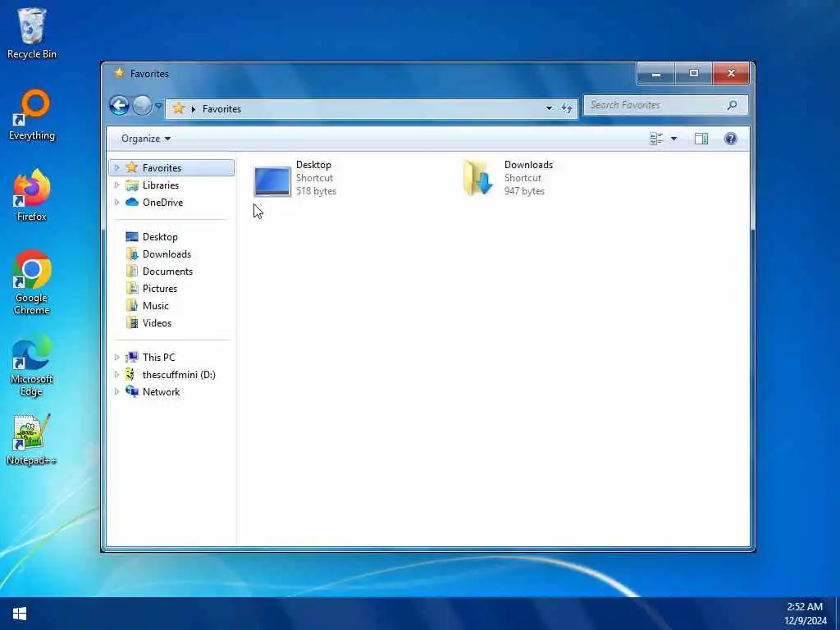
Task: Click the Documents folder icon
Action: 132,271
